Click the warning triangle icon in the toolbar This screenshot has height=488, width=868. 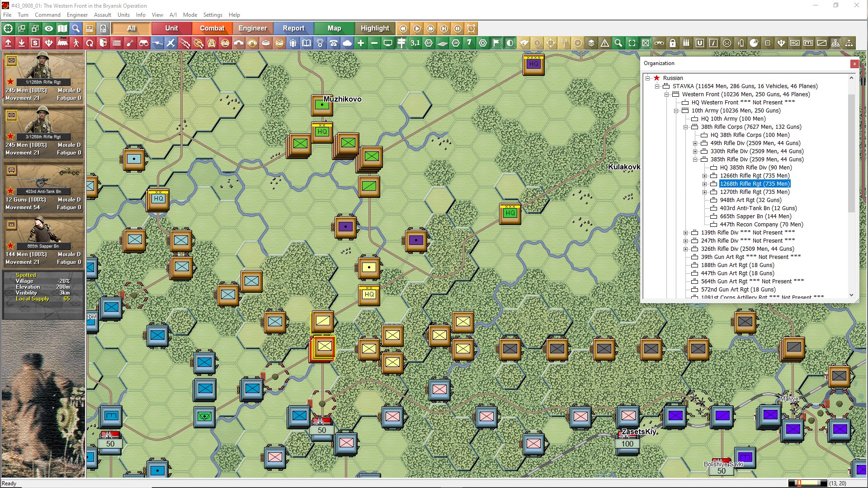click(605, 43)
